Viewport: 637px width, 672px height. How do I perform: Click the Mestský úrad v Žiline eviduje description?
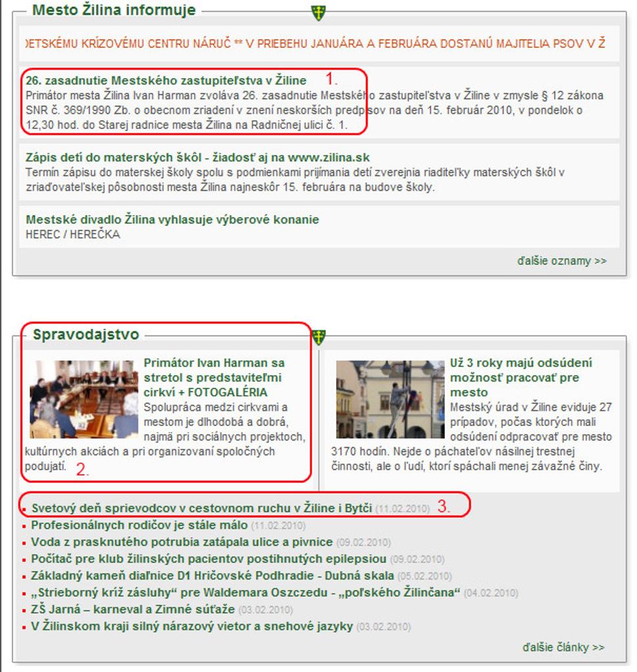click(471, 437)
